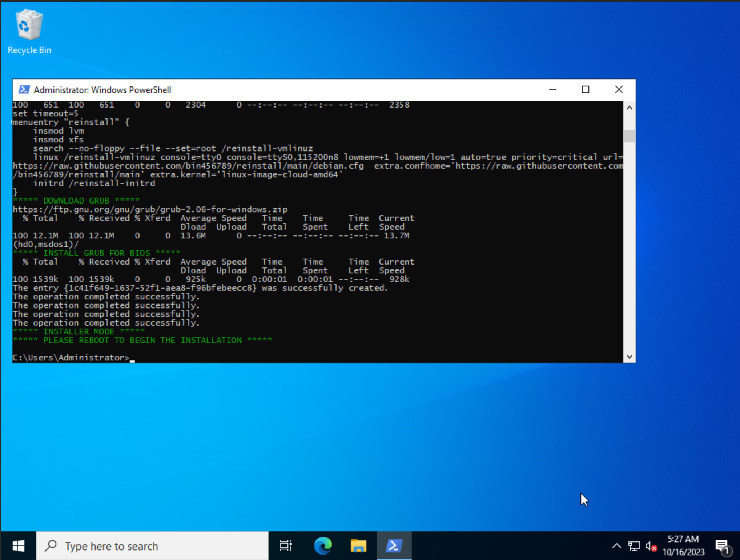The image size is (740, 560).
Task: Click the PowerShell icon in window title bar
Action: pos(24,89)
